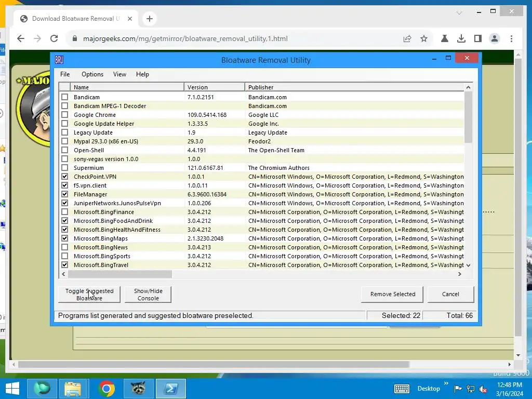
Task: Click Show/Hide Console button
Action: pos(148,295)
